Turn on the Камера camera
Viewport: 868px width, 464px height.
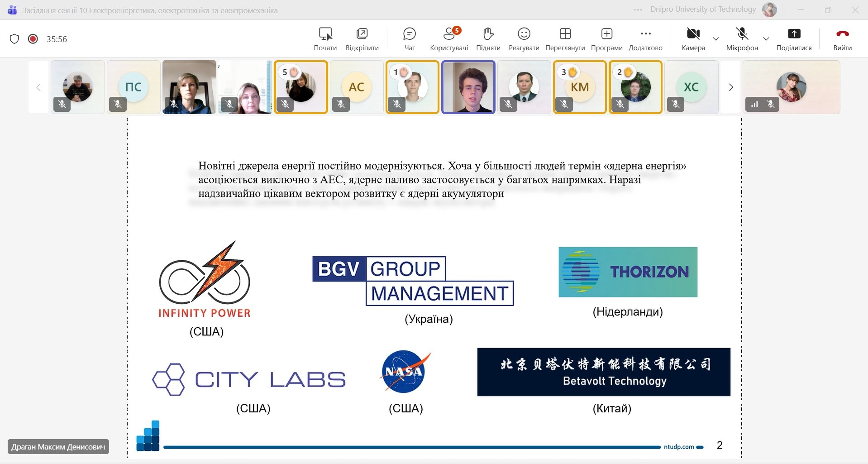[693, 39]
